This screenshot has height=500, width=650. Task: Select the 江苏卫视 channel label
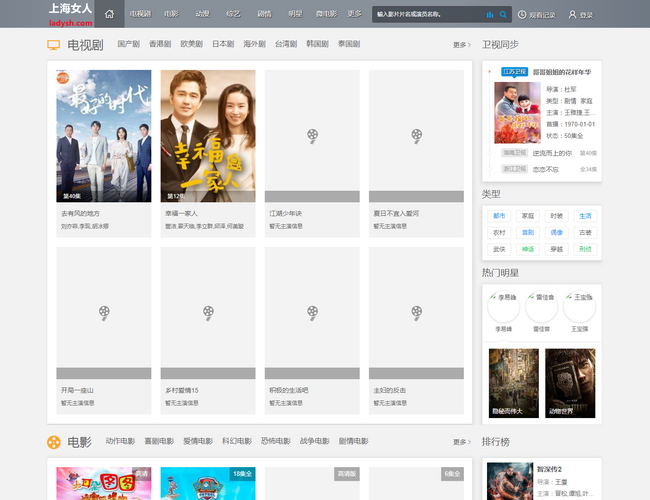pos(514,72)
